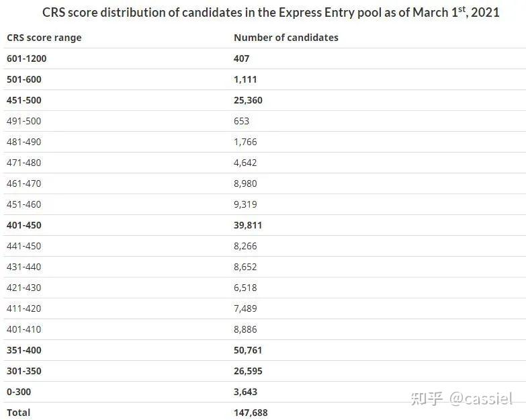526x420 pixels.
Task: Select the count 50,761 cell
Action: 248,350
